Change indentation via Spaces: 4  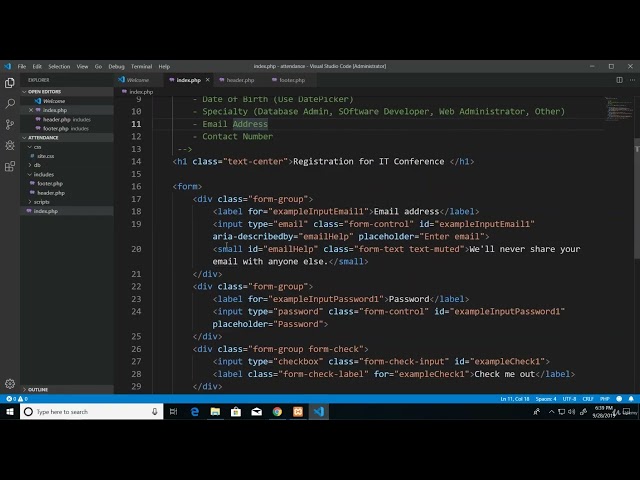click(546, 399)
